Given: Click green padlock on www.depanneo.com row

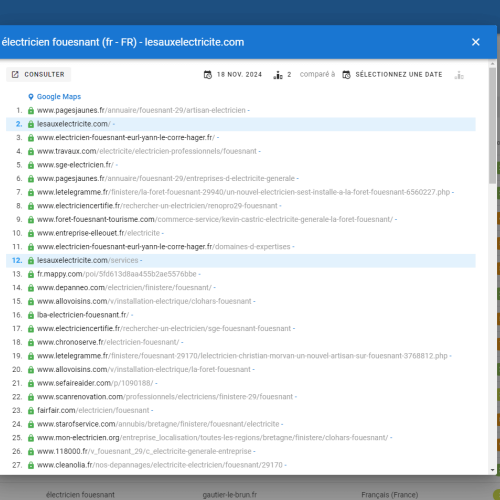Looking at the screenshot, I should click(31, 288).
